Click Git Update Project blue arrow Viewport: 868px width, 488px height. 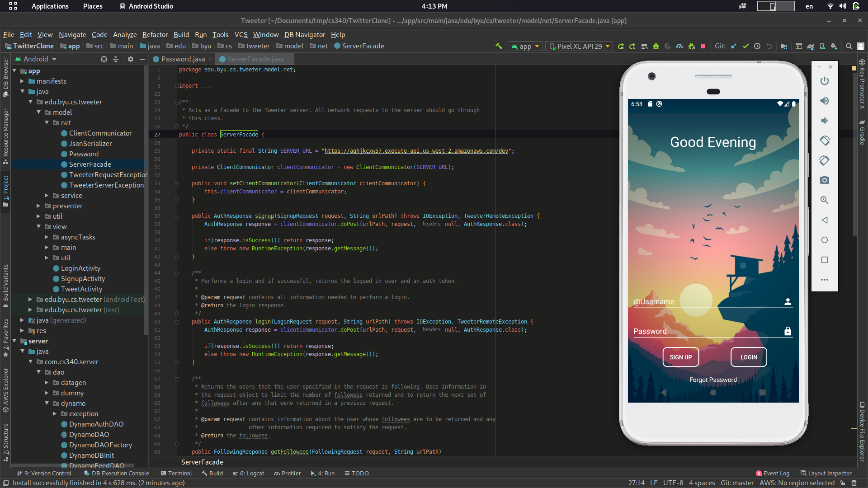click(x=734, y=46)
